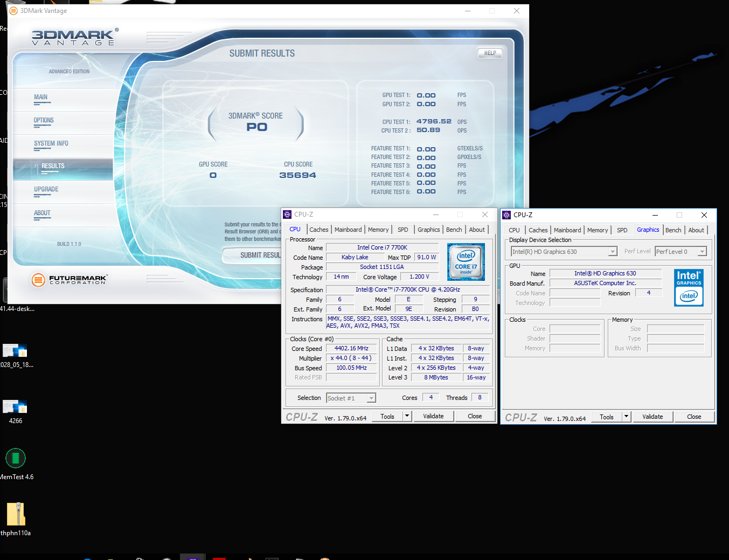Switch to Caches tab in left CPU-Z
The width and height of the screenshot is (729, 560).
[319, 230]
